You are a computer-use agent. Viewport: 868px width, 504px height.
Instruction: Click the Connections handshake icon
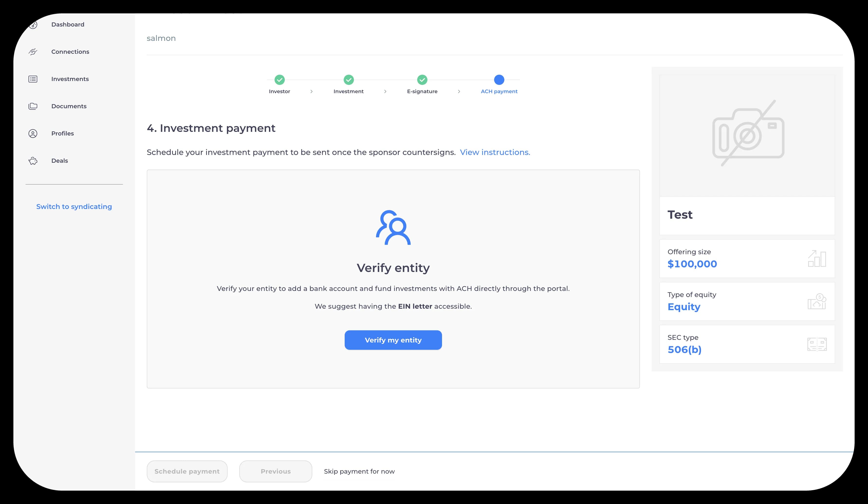click(x=33, y=52)
